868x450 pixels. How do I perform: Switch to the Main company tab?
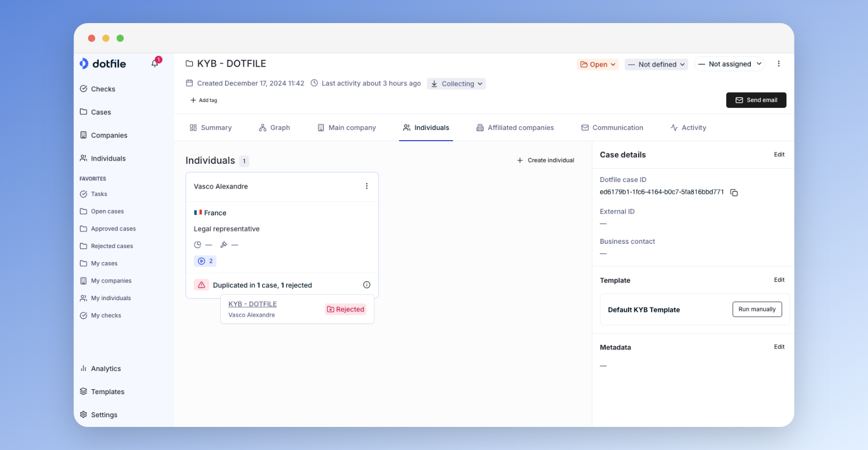click(x=346, y=128)
